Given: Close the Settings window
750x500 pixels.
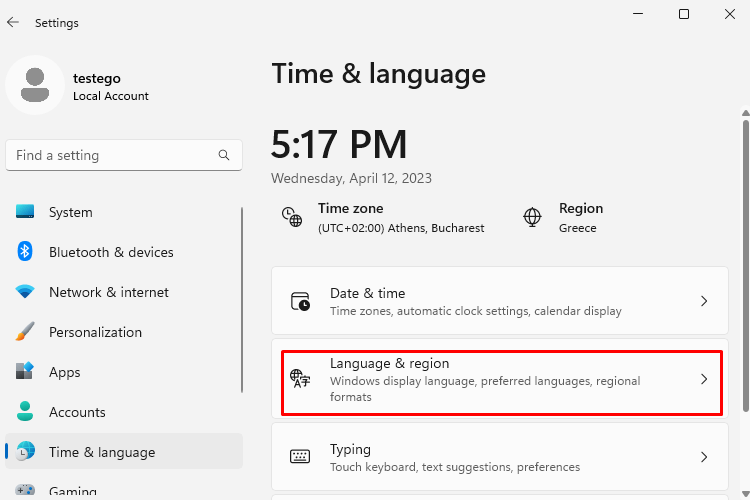Looking at the screenshot, I should point(729,14).
